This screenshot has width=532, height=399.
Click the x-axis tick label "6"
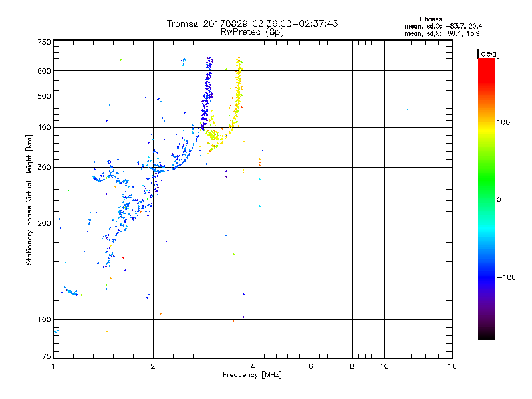311,366
